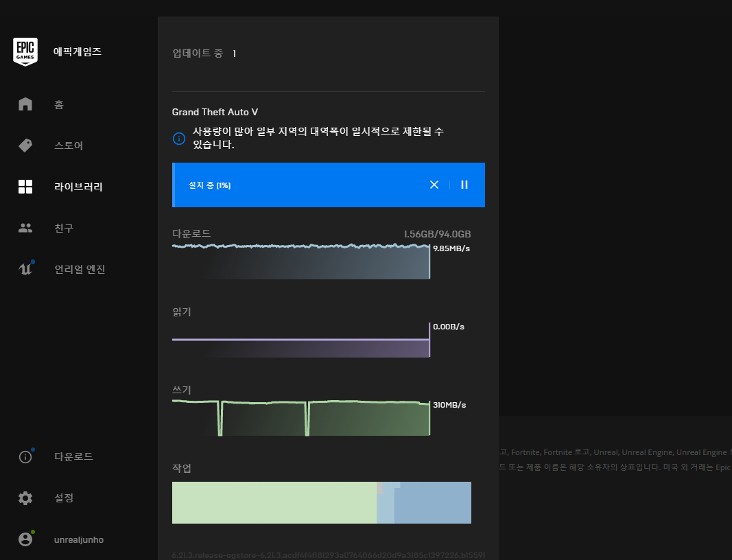Go to 홈 menu item
The width and height of the screenshot is (732, 560).
point(59,104)
